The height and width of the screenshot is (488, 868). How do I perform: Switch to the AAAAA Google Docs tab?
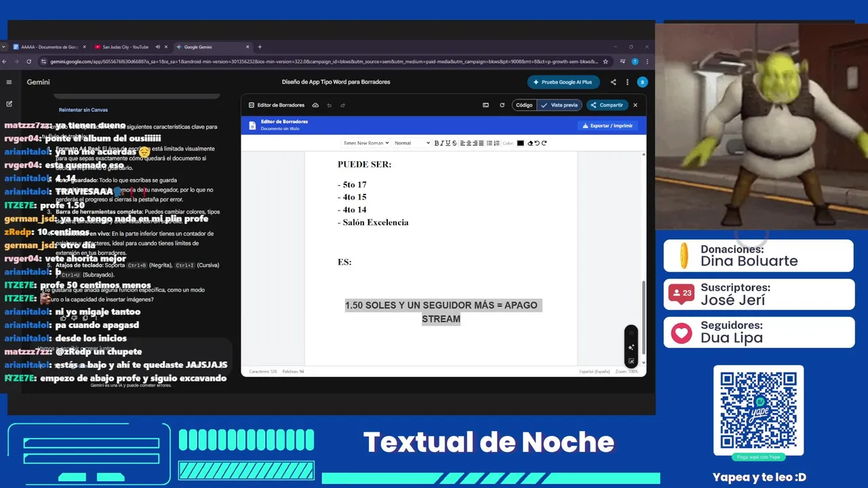[49, 47]
